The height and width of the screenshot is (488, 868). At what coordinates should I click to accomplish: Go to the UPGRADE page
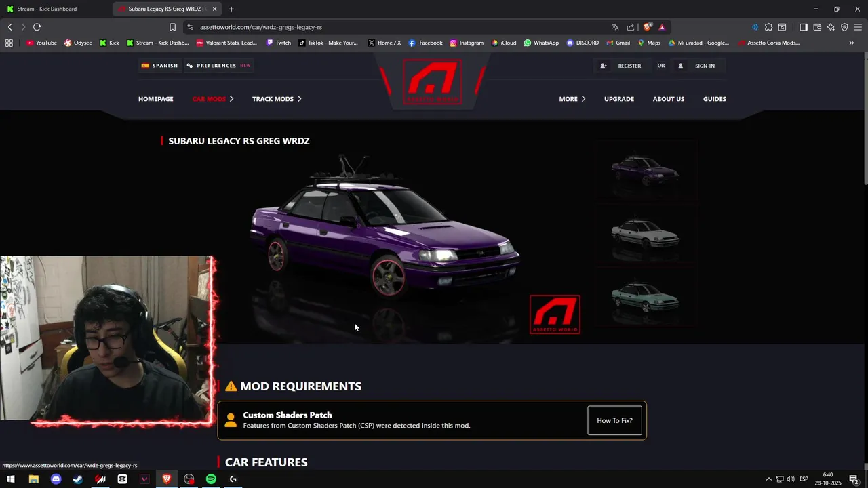coord(619,99)
